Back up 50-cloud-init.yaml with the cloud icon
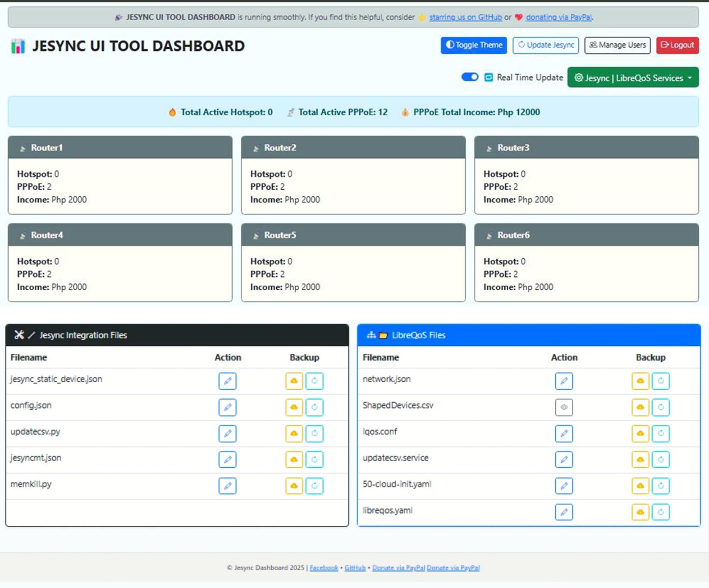This screenshot has height=588, width=709. point(640,486)
